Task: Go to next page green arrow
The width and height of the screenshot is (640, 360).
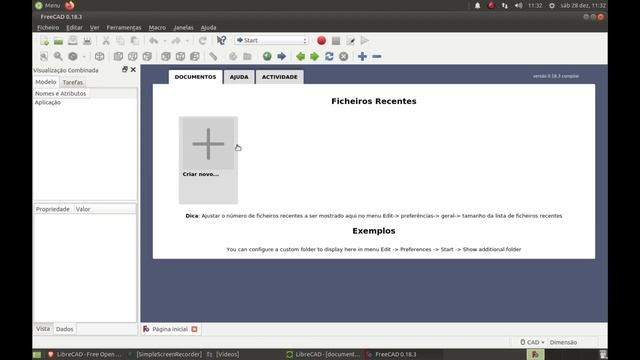Action: [x=314, y=56]
